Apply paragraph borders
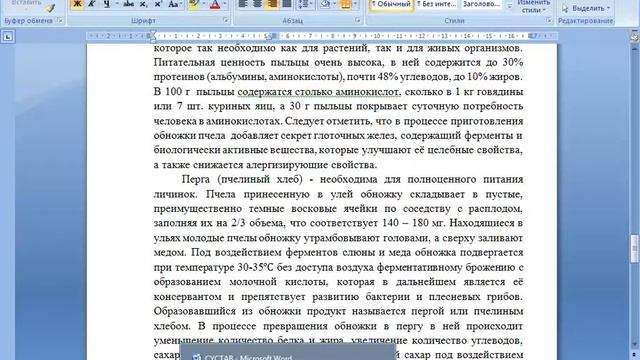Image resolution: width=640 pixels, height=360 pixels. point(345,4)
